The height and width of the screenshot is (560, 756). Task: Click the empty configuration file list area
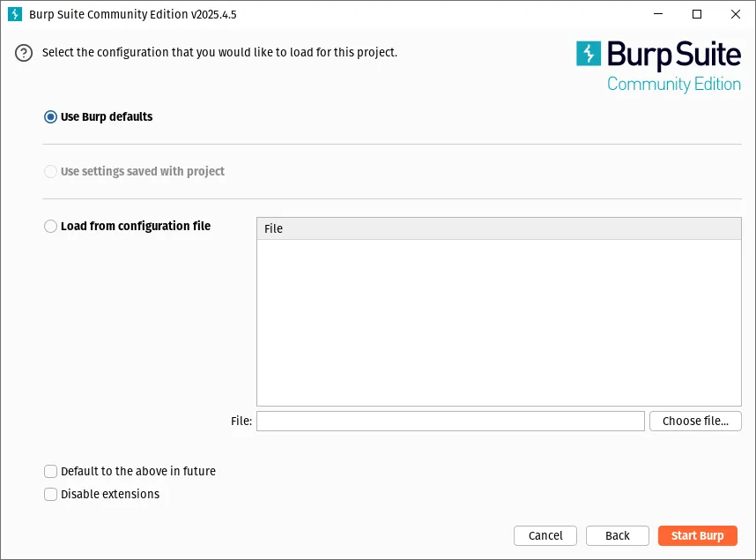click(499, 323)
